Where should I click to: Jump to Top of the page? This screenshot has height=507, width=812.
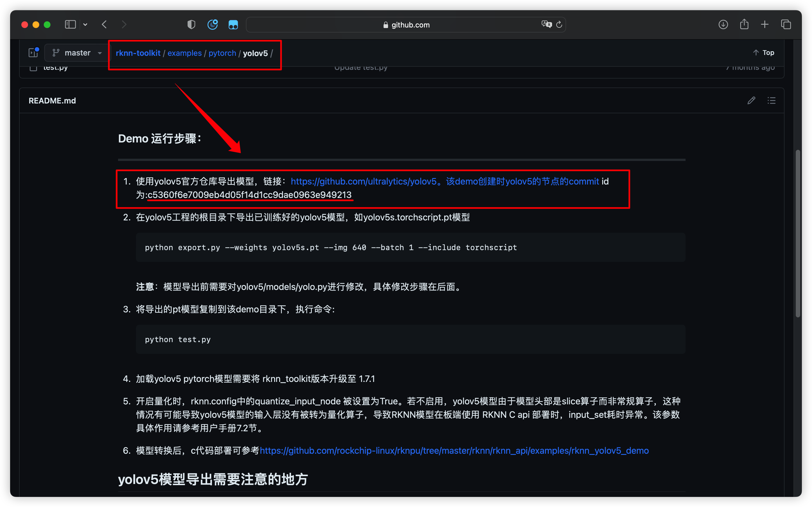(763, 53)
